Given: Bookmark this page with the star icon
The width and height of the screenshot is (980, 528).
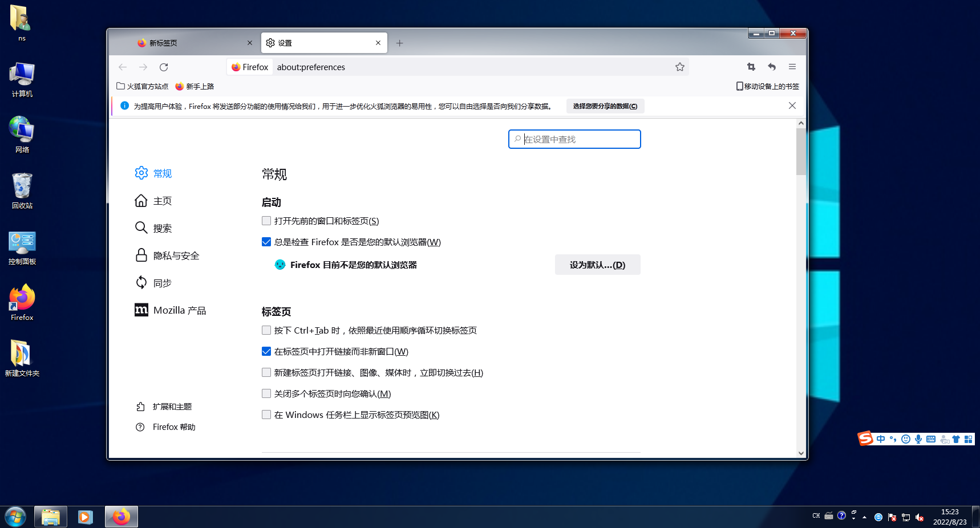Looking at the screenshot, I should pos(680,67).
